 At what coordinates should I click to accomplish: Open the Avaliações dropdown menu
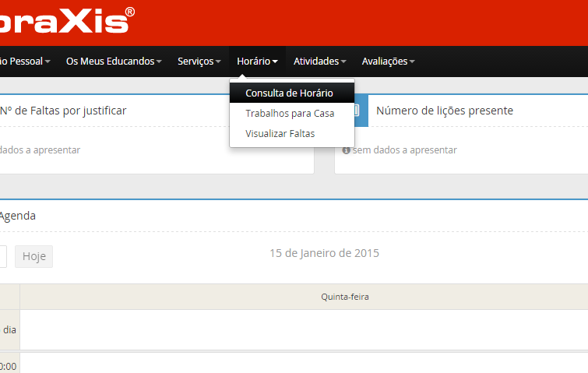coord(388,62)
